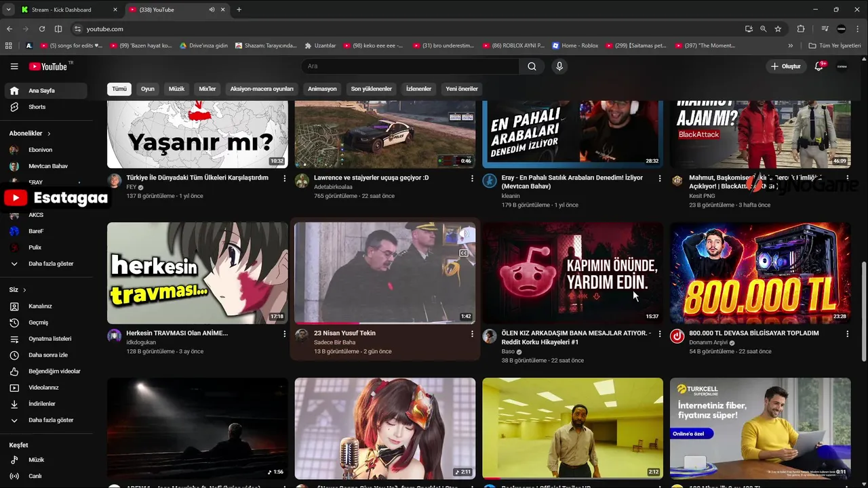Open the YouTube hamburger guide menu

coord(14,66)
